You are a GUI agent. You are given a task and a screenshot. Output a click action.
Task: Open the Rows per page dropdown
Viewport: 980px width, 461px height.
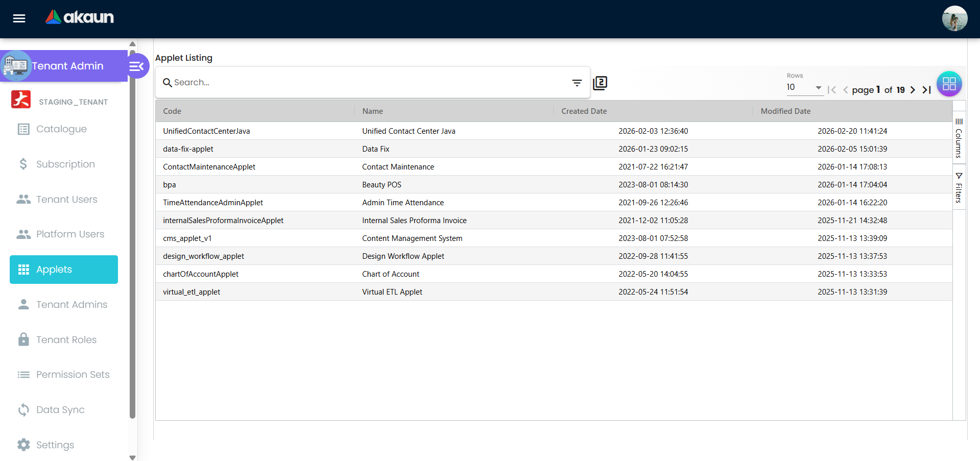pos(804,87)
